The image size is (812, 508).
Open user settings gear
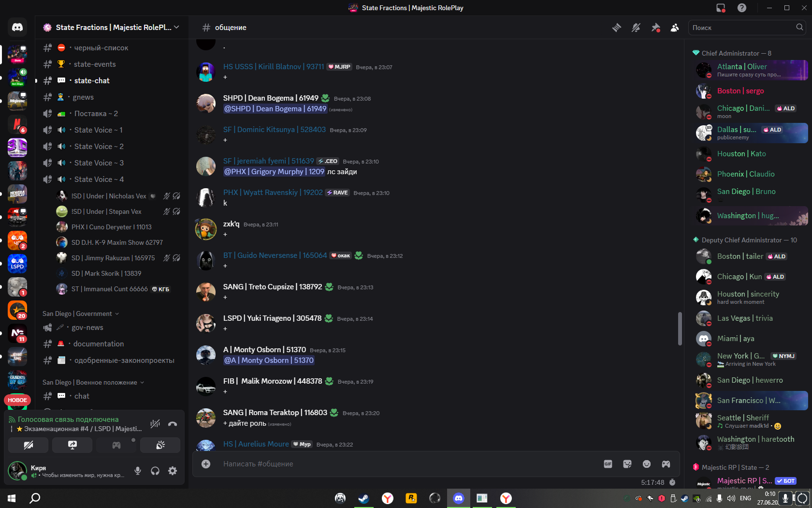coord(173,471)
